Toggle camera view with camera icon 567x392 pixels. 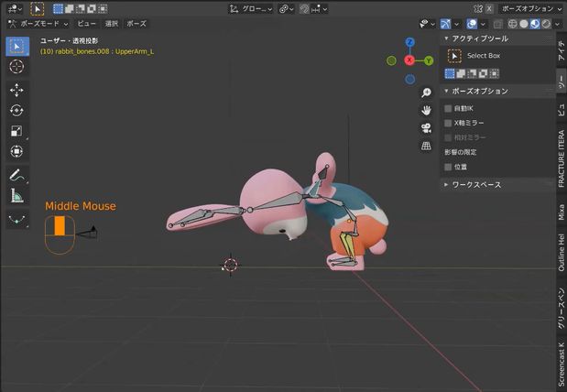[426, 128]
